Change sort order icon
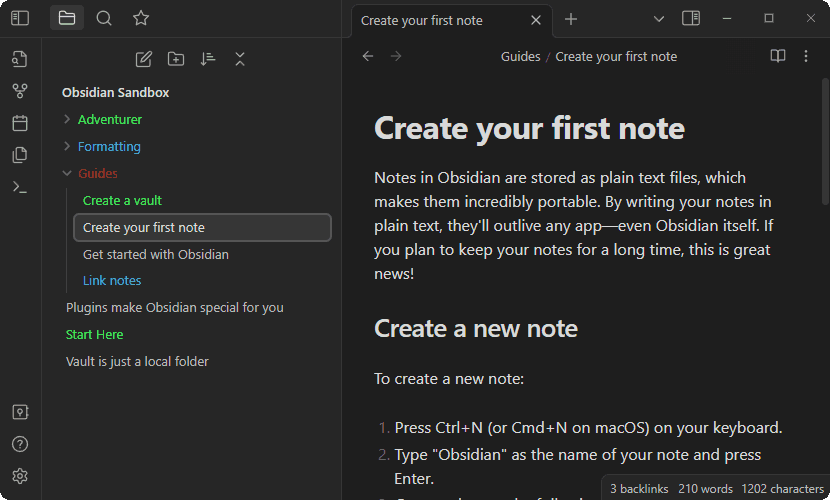 (x=208, y=59)
